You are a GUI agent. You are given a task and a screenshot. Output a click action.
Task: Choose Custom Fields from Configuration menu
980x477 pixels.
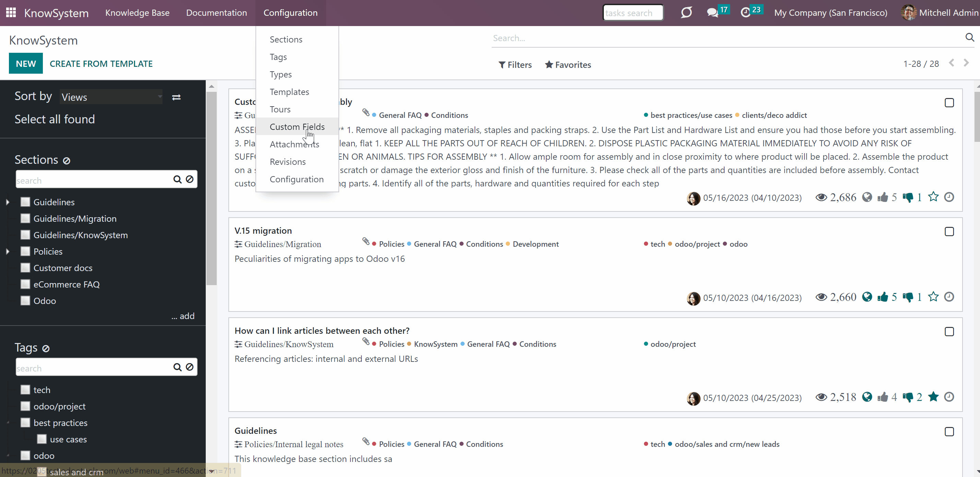tap(297, 126)
